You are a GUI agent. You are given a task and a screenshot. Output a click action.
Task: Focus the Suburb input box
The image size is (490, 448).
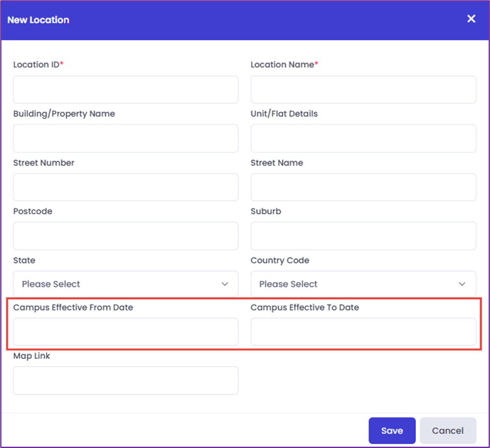pos(363,236)
